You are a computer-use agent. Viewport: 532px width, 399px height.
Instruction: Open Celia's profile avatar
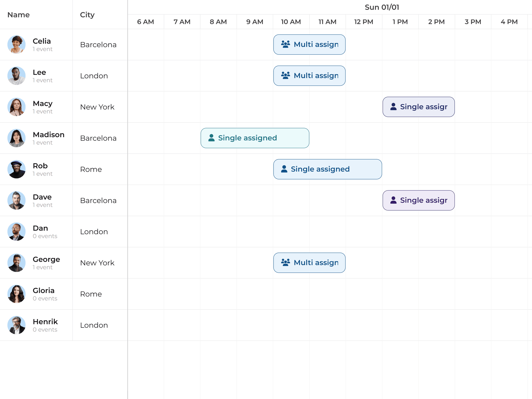(x=16, y=44)
